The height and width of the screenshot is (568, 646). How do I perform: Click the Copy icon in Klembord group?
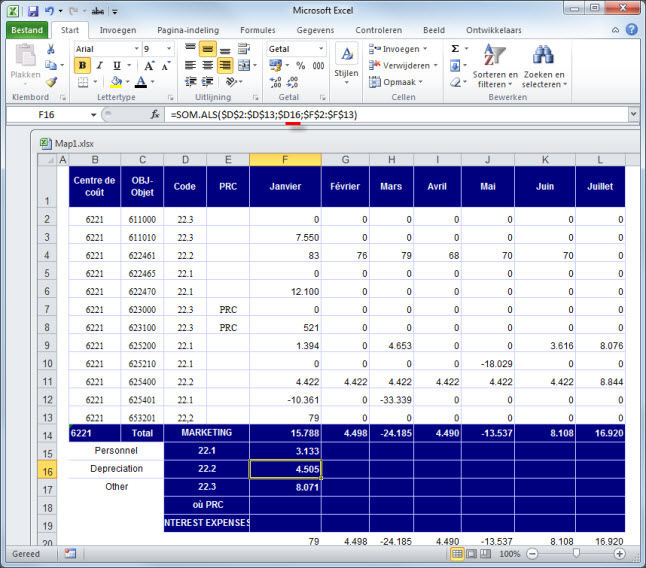(51, 65)
